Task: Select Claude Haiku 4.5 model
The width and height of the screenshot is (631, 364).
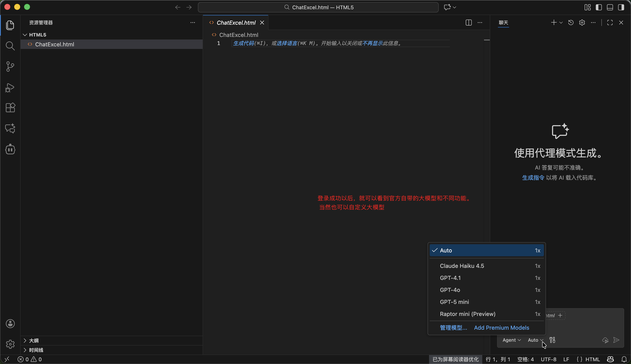Action: (x=462, y=266)
